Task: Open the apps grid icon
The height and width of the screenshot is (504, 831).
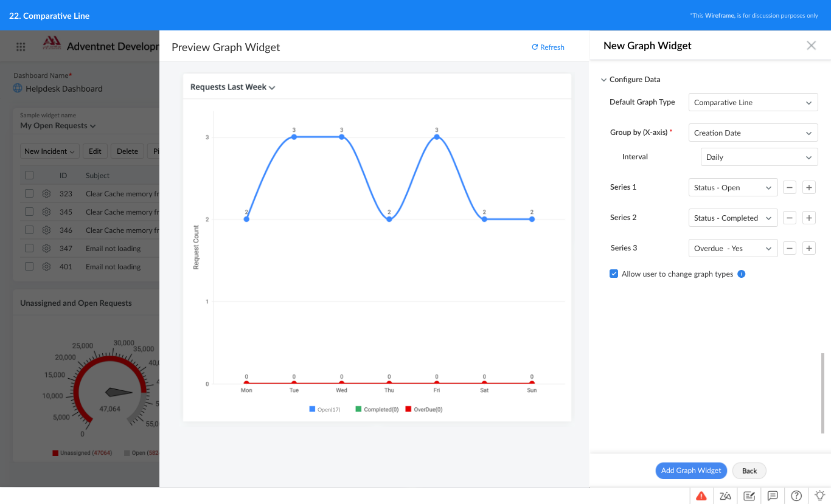Action: tap(21, 47)
